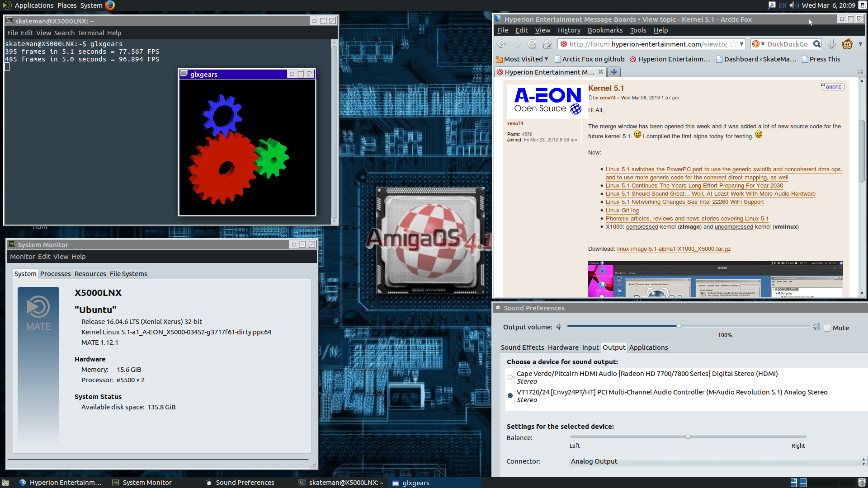
Task: Click the loud volume speaker icon in Sound Preferences
Action: click(816, 327)
